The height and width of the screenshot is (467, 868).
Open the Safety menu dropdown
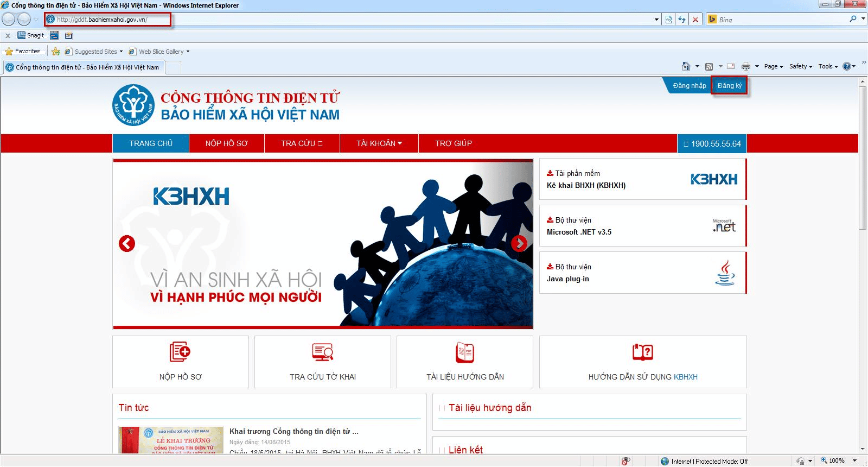coord(800,66)
